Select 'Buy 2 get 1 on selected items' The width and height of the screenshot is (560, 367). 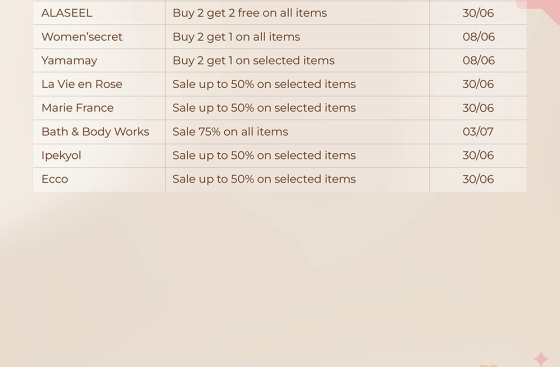coord(254,61)
